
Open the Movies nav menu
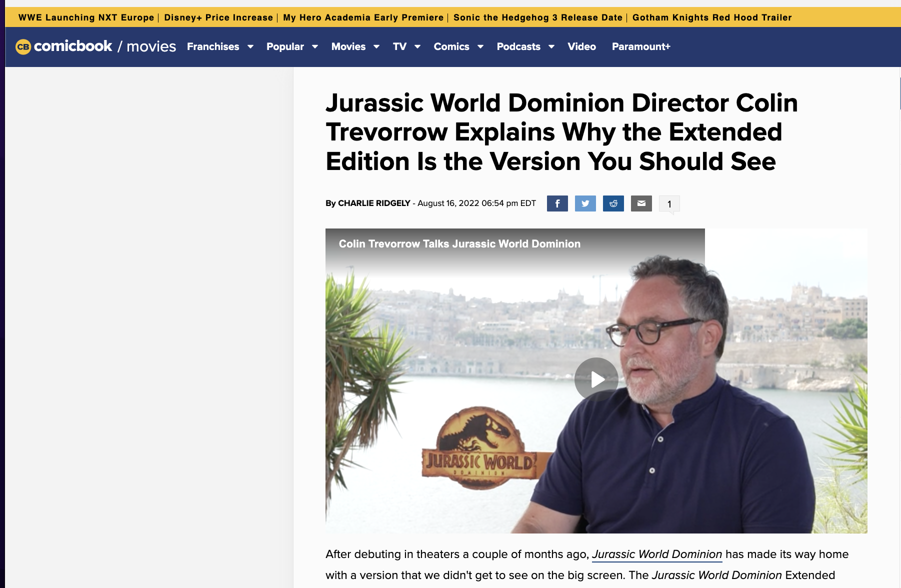[348, 46]
